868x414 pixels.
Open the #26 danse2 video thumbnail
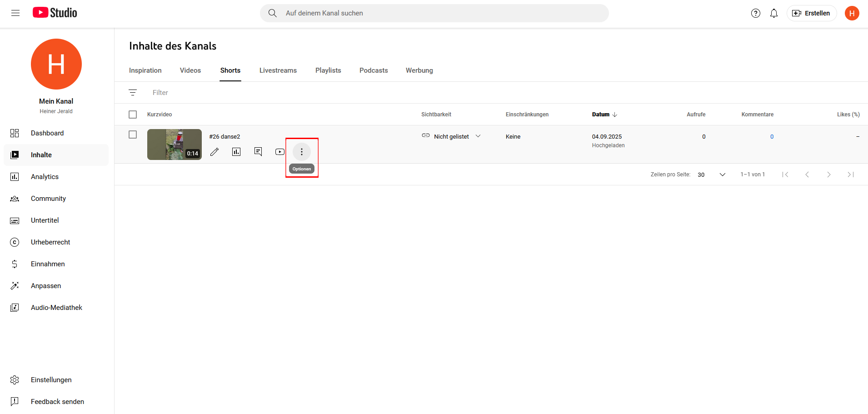coord(175,145)
